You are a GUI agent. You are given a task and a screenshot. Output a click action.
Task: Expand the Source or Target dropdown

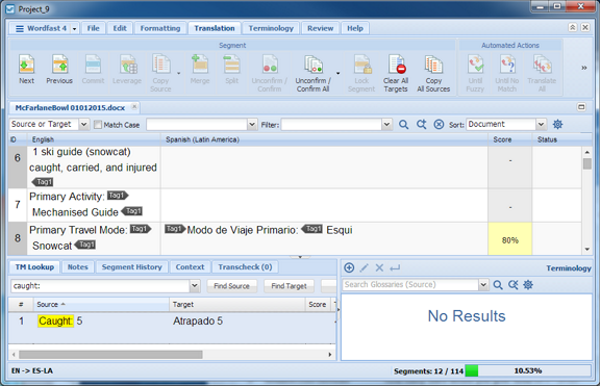coord(84,124)
